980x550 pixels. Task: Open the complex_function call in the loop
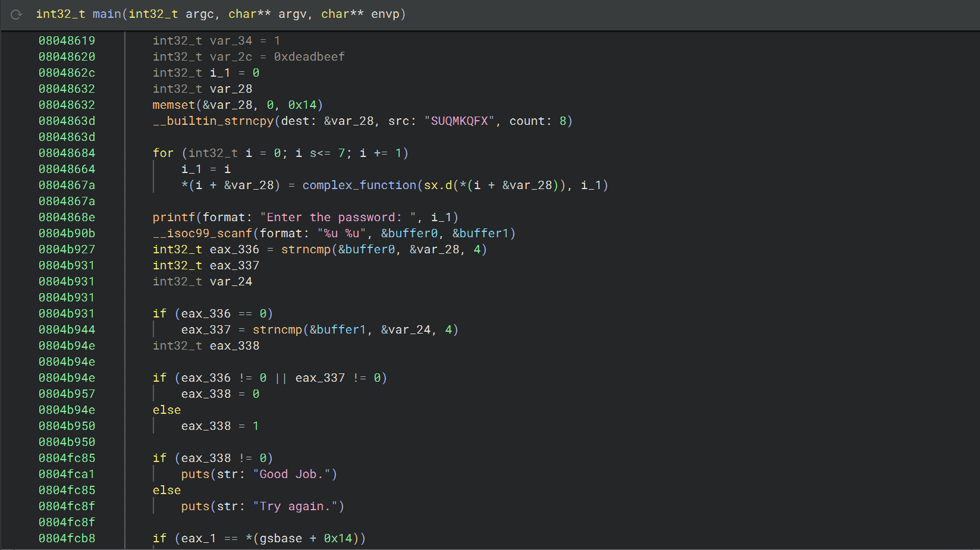(x=359, y=185)
